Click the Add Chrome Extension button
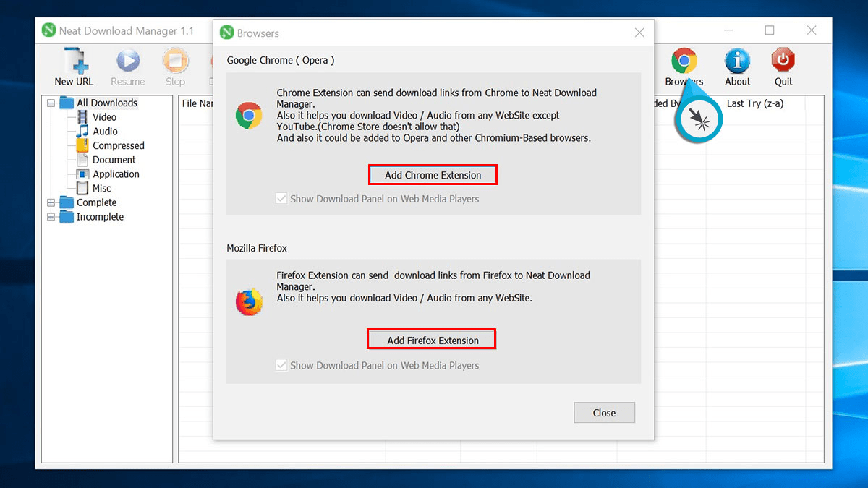This screenshot has width=868, height=488. click(433, 175)
